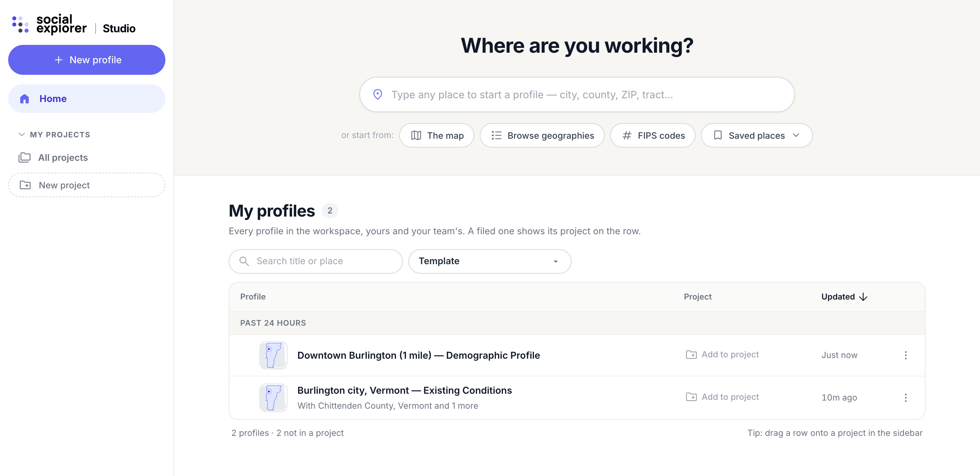Open more options for Downtown Burlington profile
980x476 pixels.
click(905, 355)
